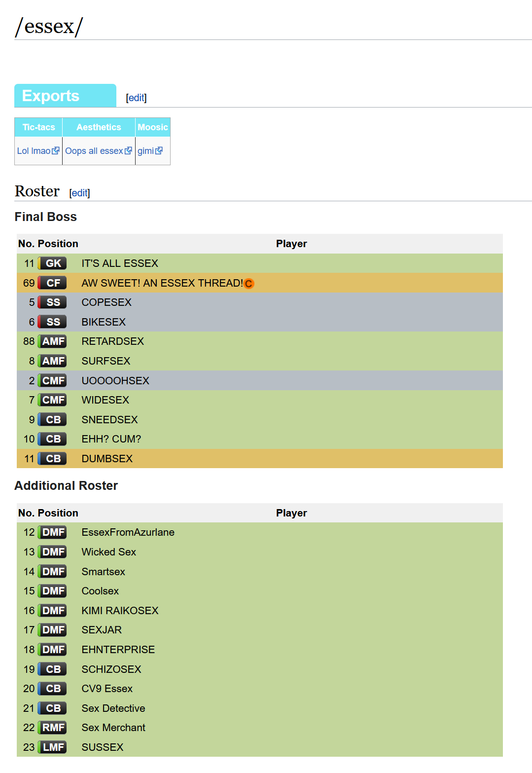
Task: Open the 'gimi' external link
Action: coord(150,151)
